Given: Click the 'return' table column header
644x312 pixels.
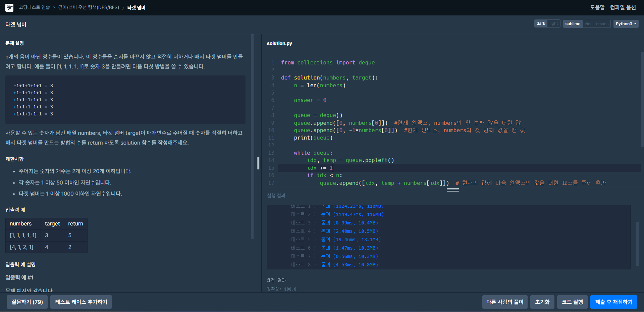Looking at the screenshot, I should (x=75, y=224).
